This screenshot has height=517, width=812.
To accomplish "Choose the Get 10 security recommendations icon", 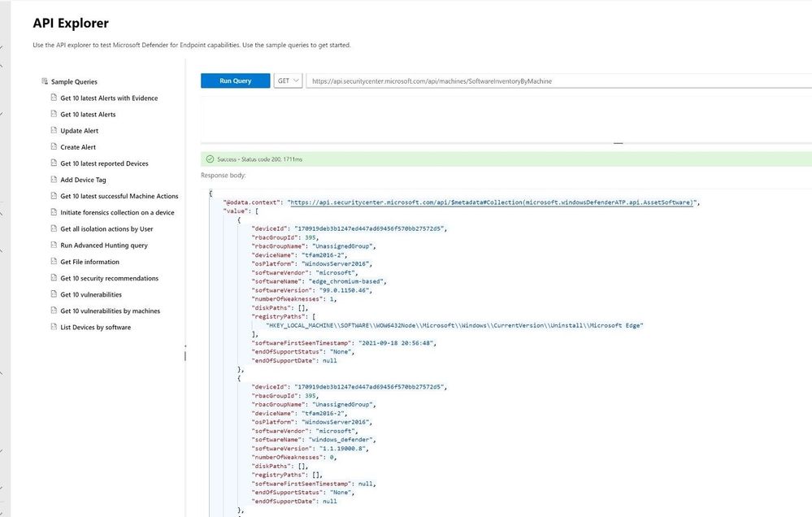I will point(54,278).
